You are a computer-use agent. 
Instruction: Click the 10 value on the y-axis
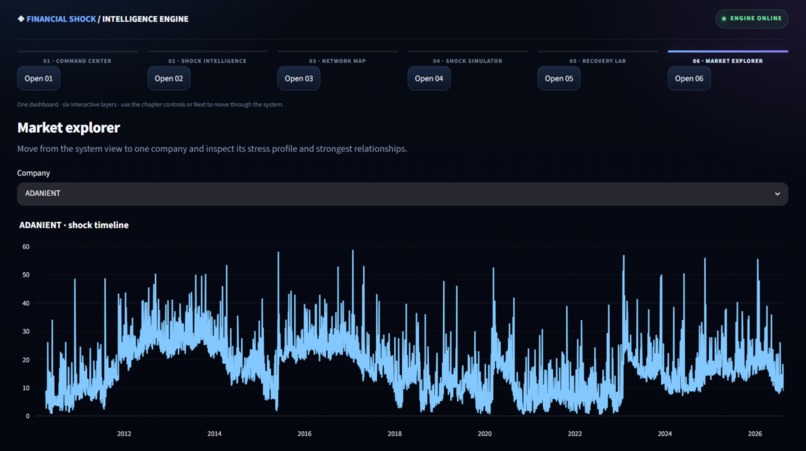pos(26,388)
